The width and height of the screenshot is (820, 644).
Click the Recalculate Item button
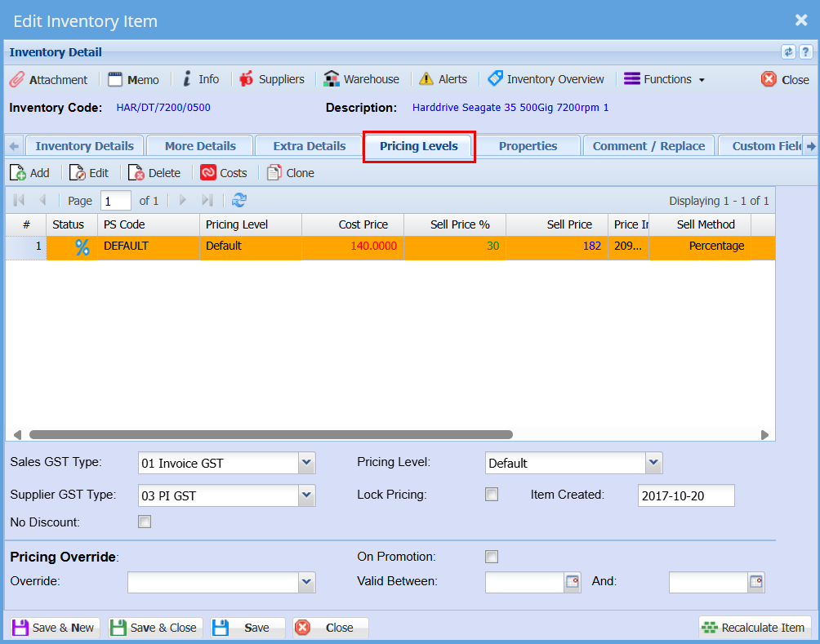pyautogui.click(x=754, y=628)
